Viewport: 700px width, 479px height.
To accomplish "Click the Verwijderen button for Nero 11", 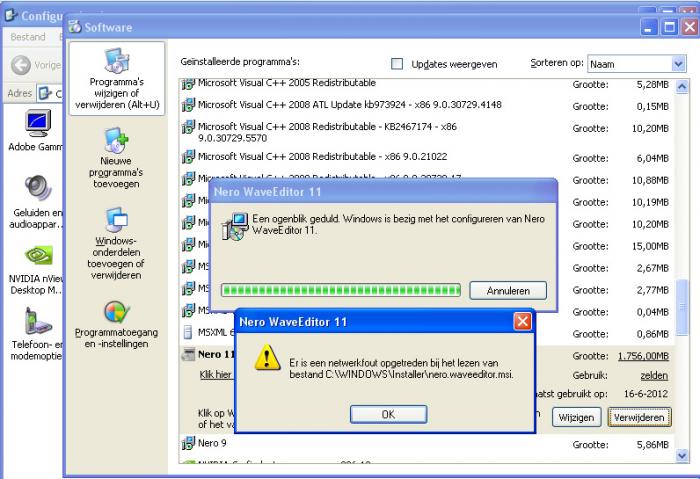I will pyautogui.click(x=639, y=417).
